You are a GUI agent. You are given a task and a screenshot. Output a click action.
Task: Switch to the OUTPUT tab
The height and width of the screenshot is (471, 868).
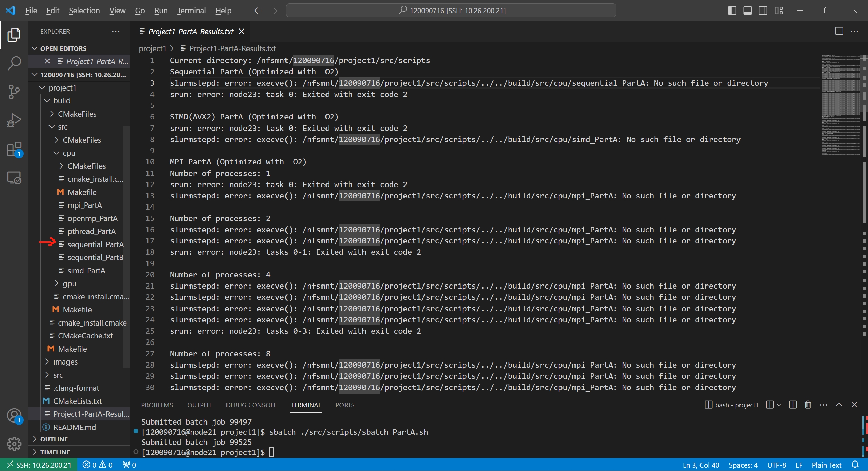(199, 405)
